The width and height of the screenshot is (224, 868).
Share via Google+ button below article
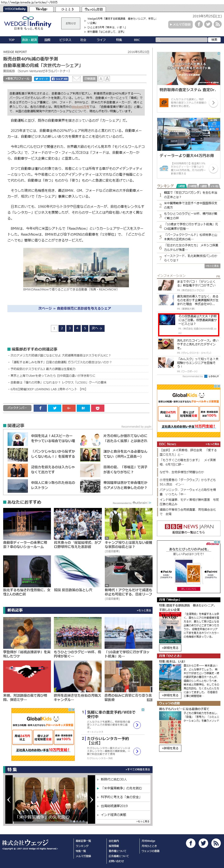(x=69, y=408)
